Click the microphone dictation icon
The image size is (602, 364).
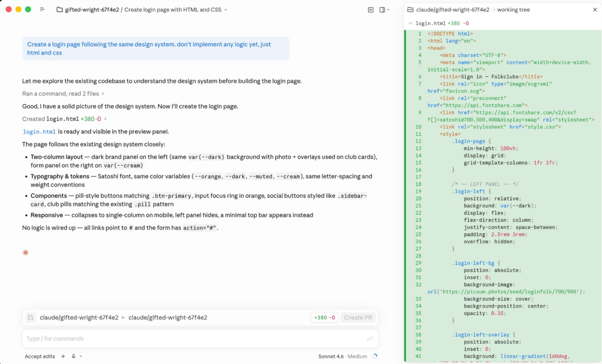click(x=73, y=356)
